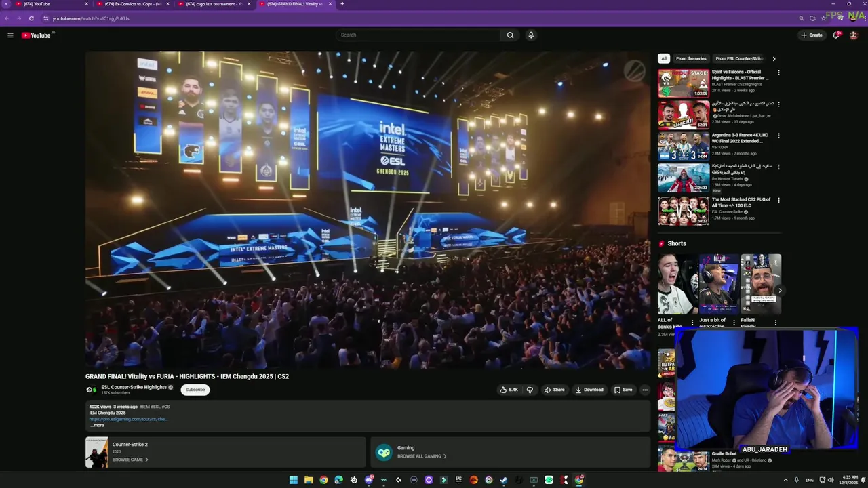Image resolution: width=868 pixels, height=488 pixels.
Task: Open the 'ALL of donk's' Short
Action: point(677,285)
